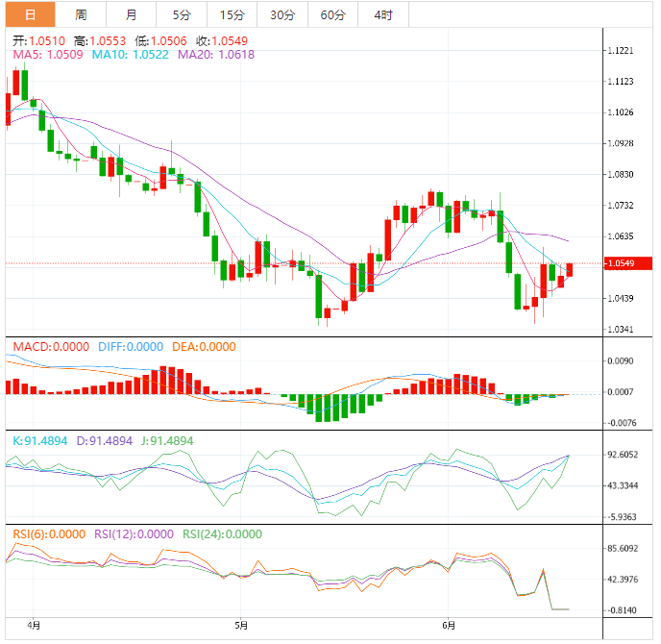Screen dimensions: 661x644
Task: Click the -0.8140 RSI axis label
Action: [622, 610]
